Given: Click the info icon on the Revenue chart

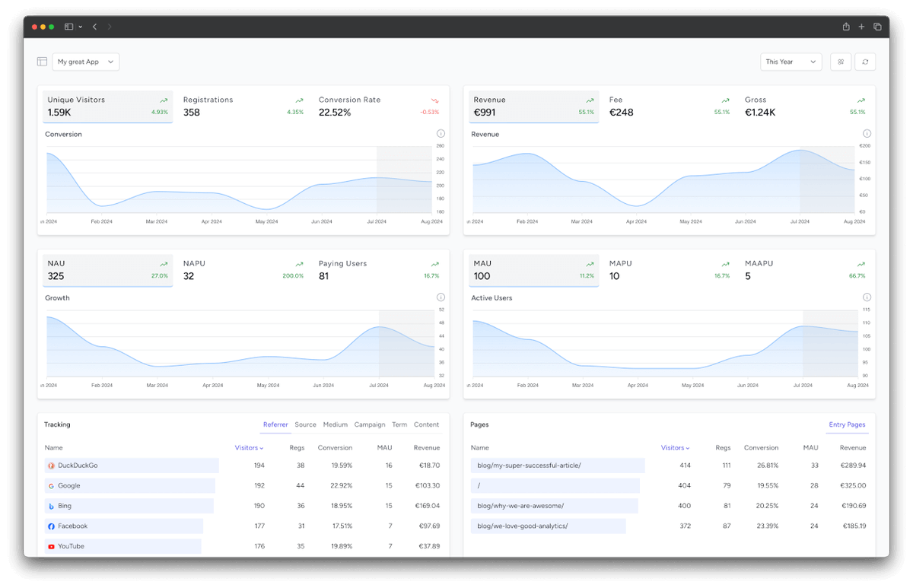Looking at the screenshot, I should point(867,132).
